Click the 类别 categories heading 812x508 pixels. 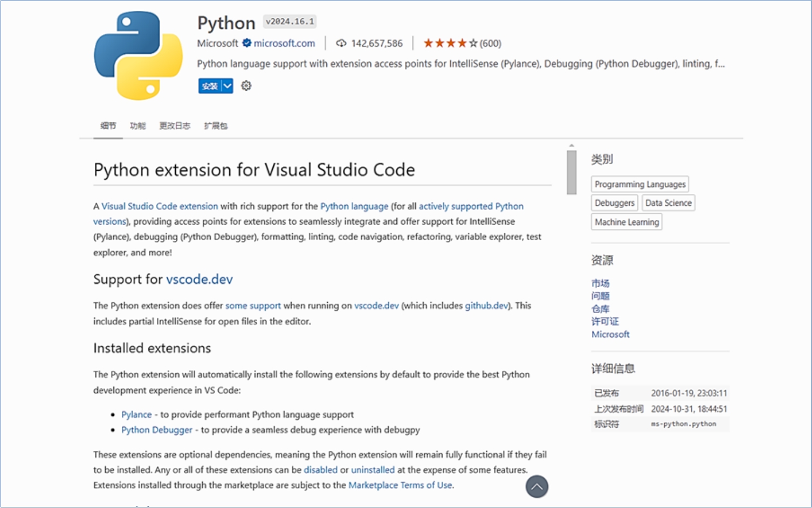click(602, 159)
